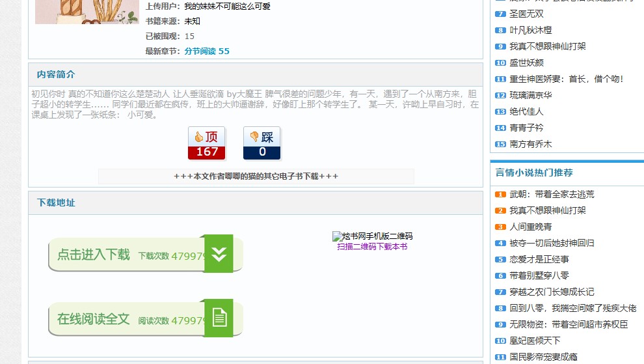The image size is (644, 364).
Task: Open recommended novel 人间重晚青
Action: [x=530, y=227]
